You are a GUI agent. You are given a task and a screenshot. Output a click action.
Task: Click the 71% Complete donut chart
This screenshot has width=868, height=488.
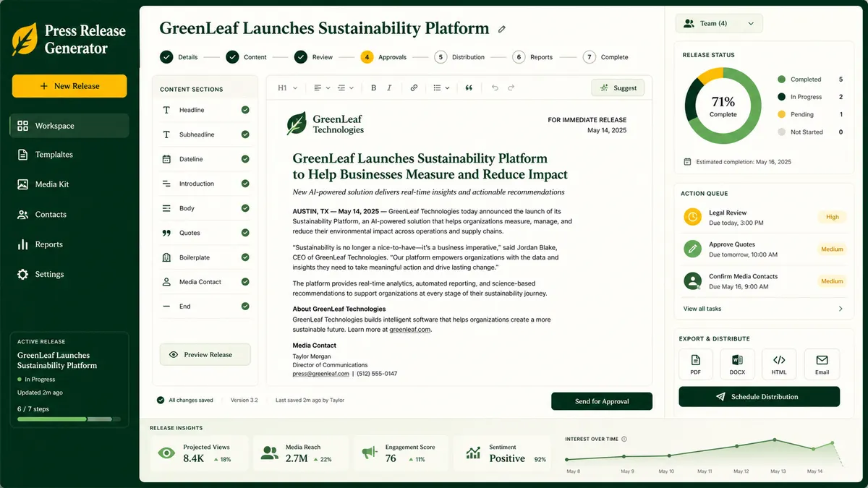tap(723, 106)
